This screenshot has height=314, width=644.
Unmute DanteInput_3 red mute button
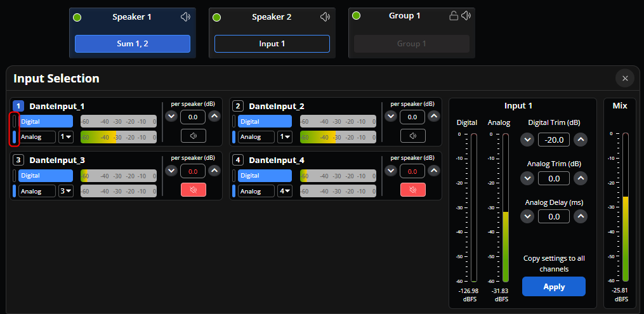click(x=194, y=190)
